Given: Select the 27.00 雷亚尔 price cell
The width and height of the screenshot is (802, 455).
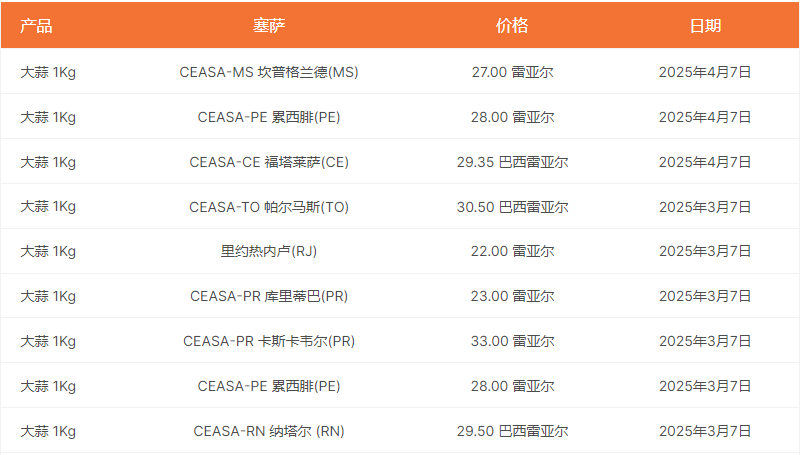Looking at the screenshot, I should [512, 72].
